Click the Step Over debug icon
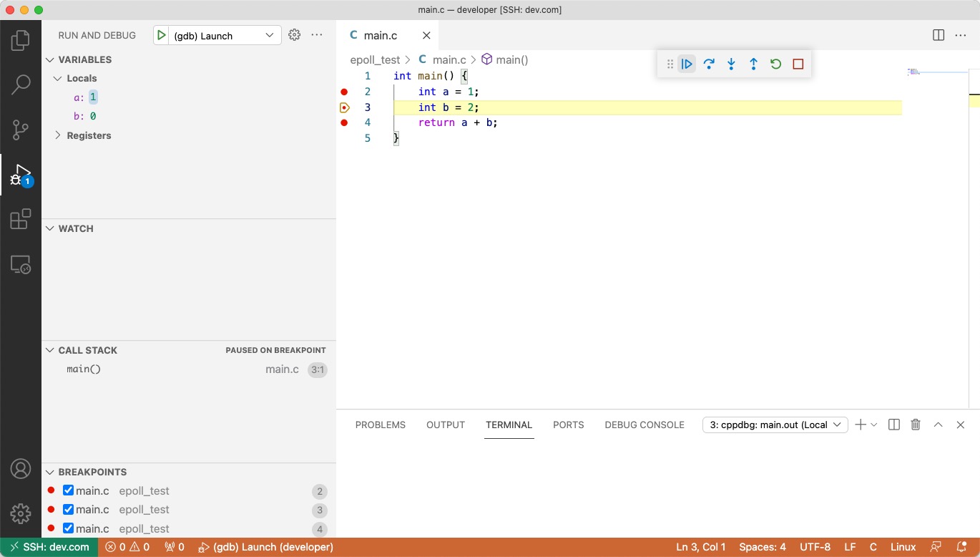 tap(709, 64)
